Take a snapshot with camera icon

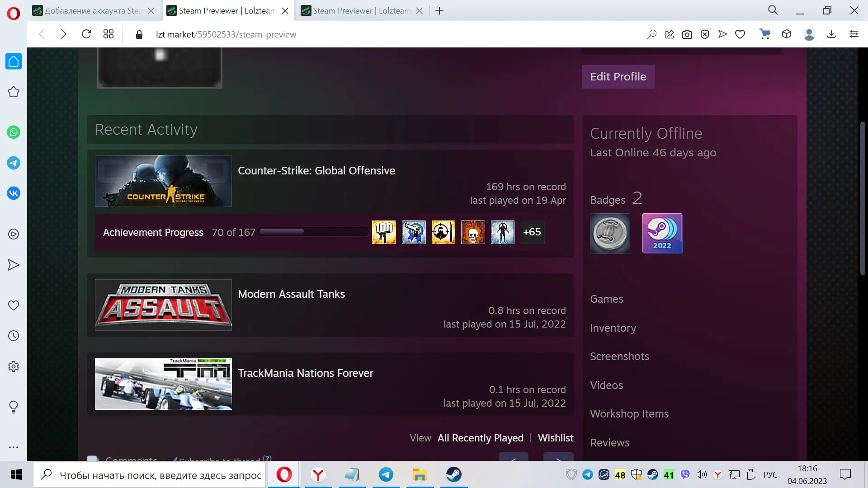click(x=687, y=34)
